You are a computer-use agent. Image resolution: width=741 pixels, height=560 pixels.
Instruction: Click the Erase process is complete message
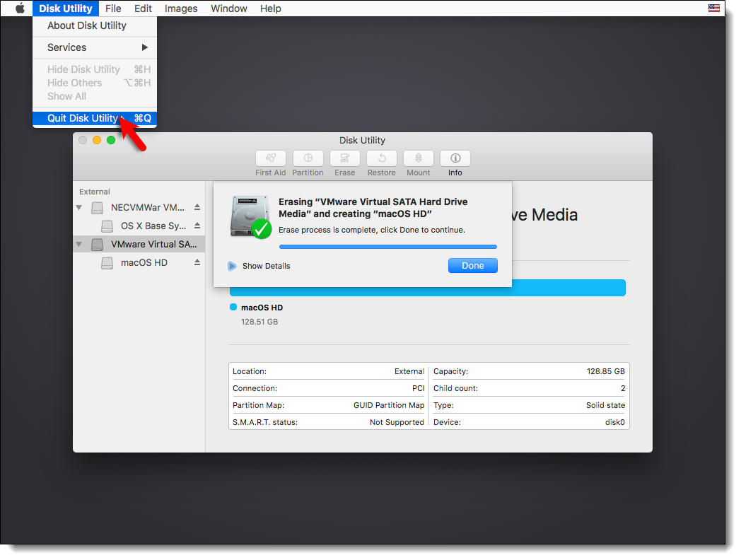372,230
